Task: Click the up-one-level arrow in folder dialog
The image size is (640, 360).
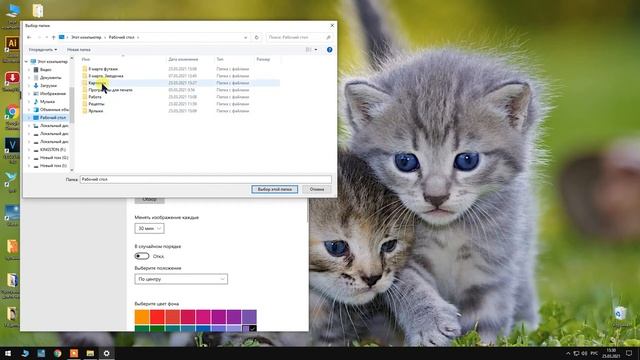Action: (53, 37)
